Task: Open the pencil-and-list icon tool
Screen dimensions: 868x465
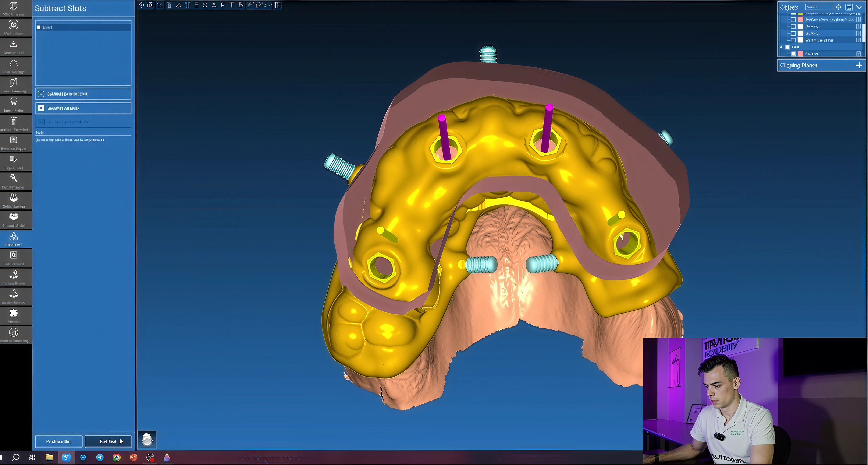Action: [x=14, y=159]
